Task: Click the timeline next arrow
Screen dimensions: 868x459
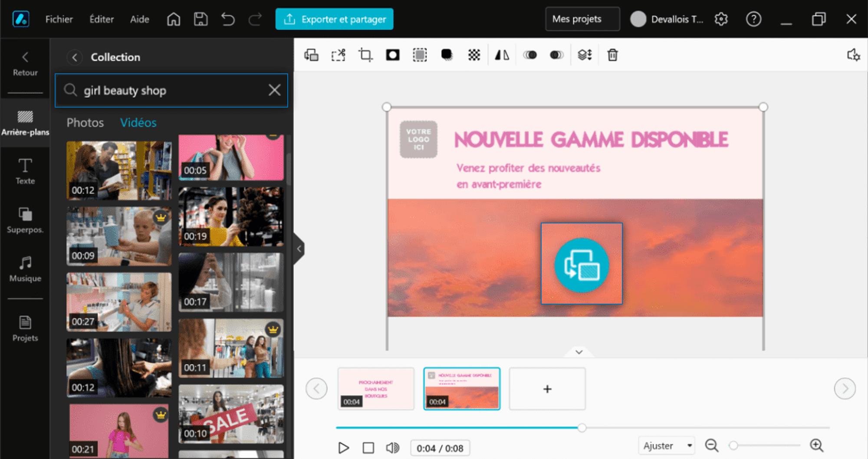Action: click(x=845, y=388)
